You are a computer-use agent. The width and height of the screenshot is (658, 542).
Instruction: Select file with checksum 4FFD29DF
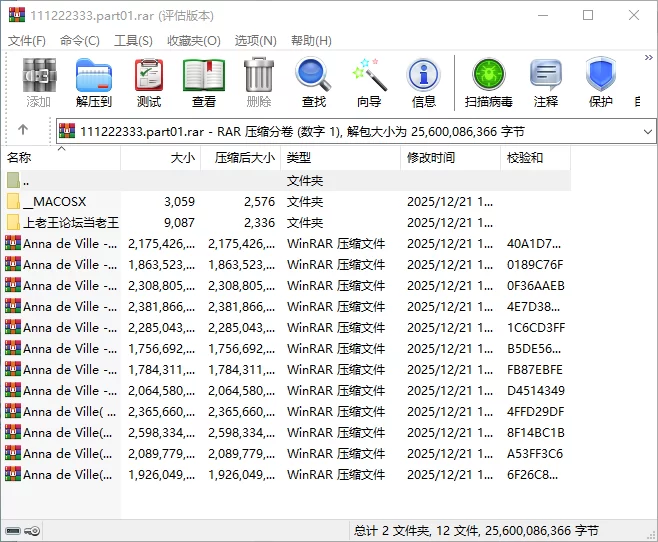click(x=287, y=412)
